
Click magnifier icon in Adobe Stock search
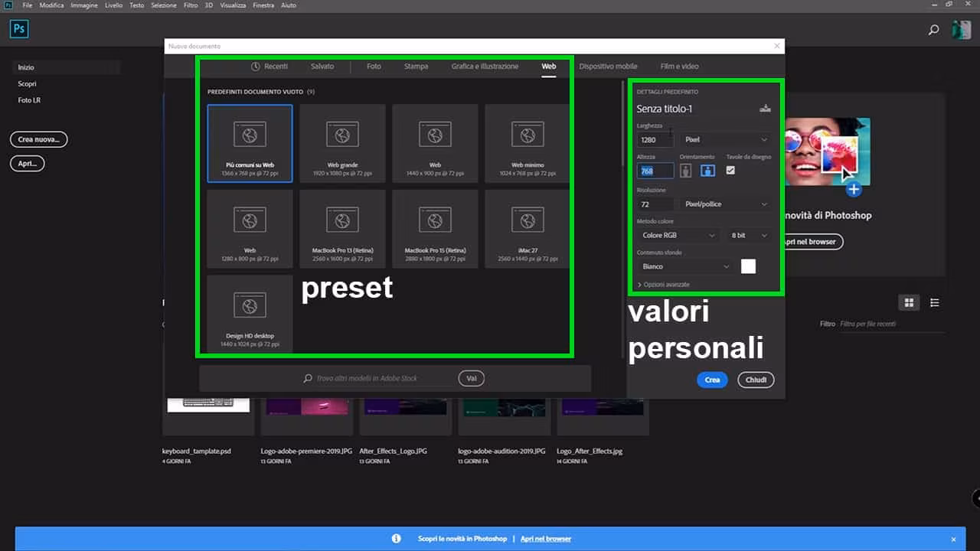click(308, 378)
